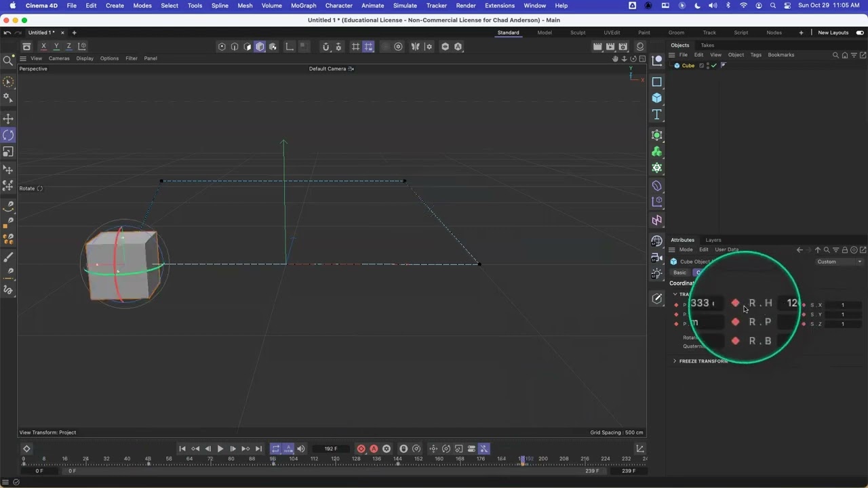Click the Null rectangle icon in palette
The height and width of the screenshot is (488, 868).
tap(656, 82)
